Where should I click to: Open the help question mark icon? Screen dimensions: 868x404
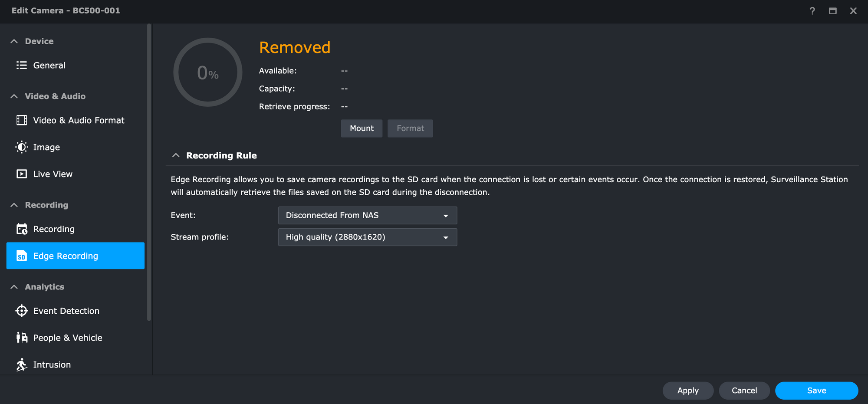812,11
